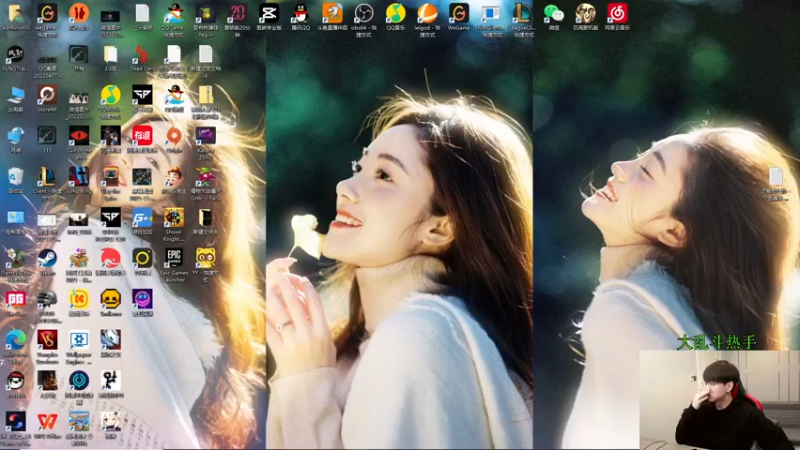The image size is (800, 450).
Task: Open Shovel Knight game shortcut
Action: [173, 218]
